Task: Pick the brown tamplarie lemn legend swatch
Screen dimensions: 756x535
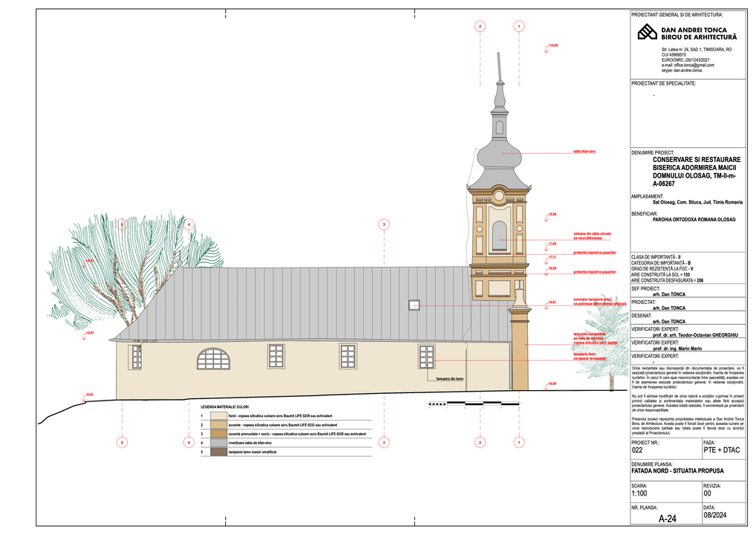Action: pos(218,452)
